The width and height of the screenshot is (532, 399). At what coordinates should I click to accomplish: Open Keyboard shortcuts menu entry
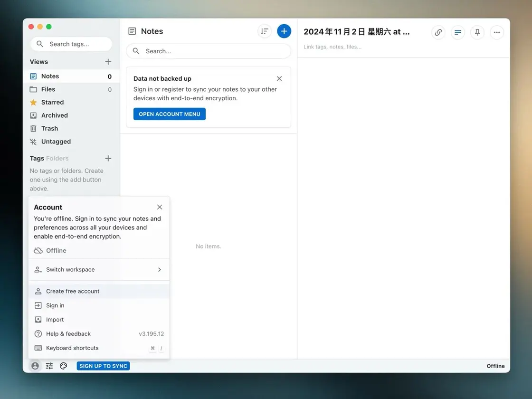pyautogui.click(x=99, y=348)
